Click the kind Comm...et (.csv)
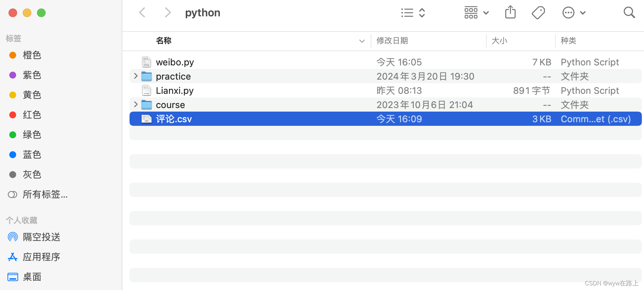Screen dimensions: 644x290 (596, 119)
